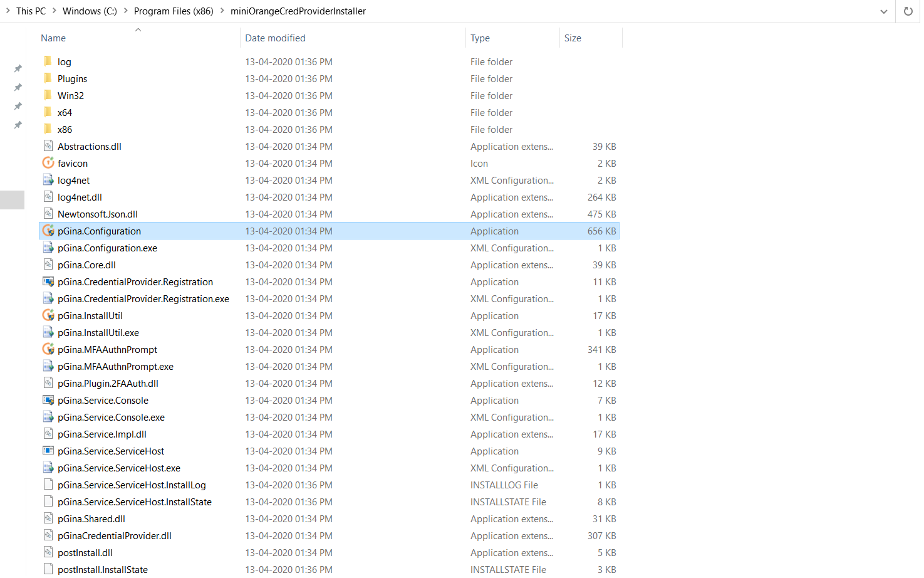This screenshot has width=924, height=578.
Task: Select the pGina.Service.ServiceHost application icon
Action: [x=48, y=451]
